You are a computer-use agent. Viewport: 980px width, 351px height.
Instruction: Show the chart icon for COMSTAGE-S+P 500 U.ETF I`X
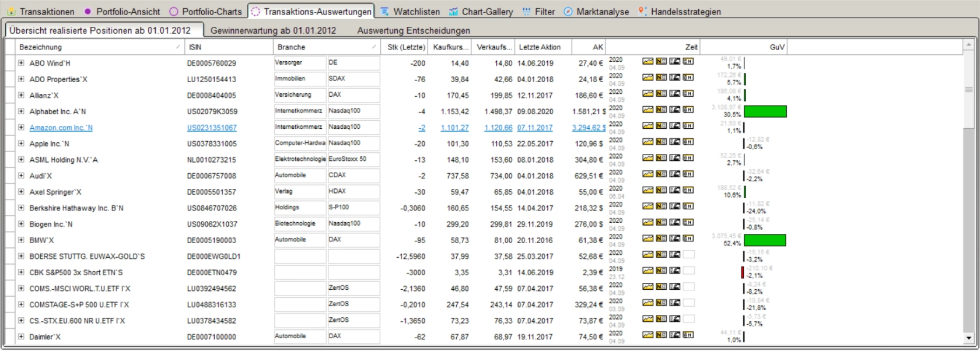coord(648,303)
